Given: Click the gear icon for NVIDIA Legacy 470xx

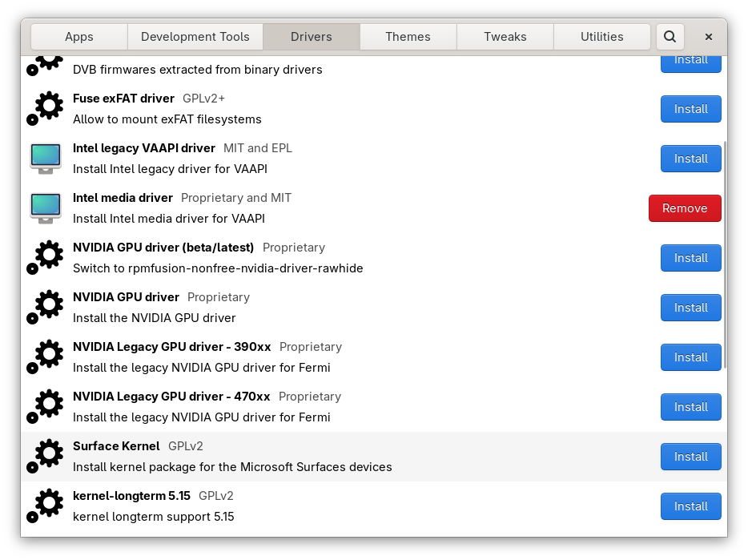Looking at the screenshot, I should (x=45, y=407).
